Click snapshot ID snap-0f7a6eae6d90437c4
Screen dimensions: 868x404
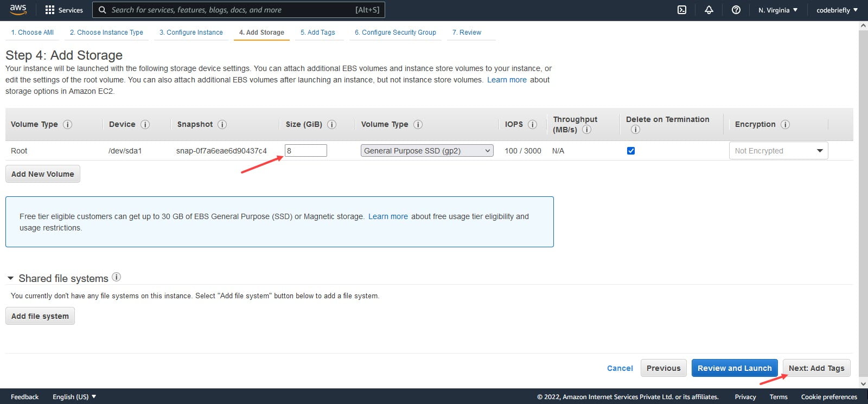[221, 151]
